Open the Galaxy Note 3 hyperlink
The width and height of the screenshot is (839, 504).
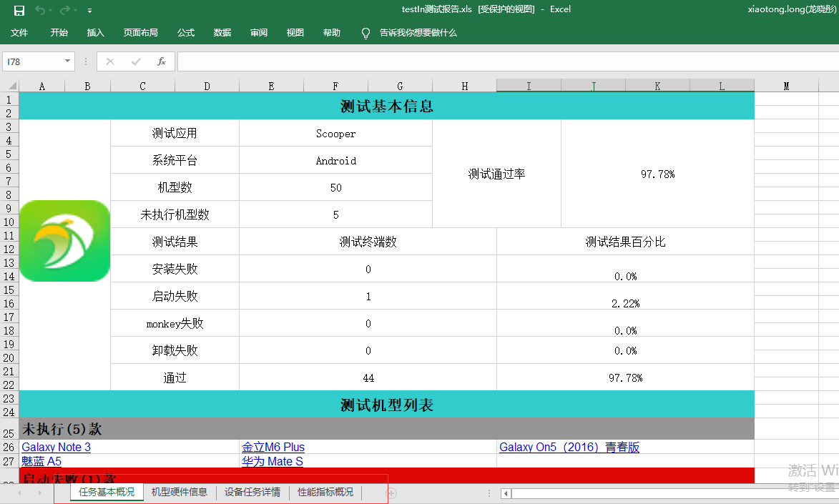[x=57, y=447]
